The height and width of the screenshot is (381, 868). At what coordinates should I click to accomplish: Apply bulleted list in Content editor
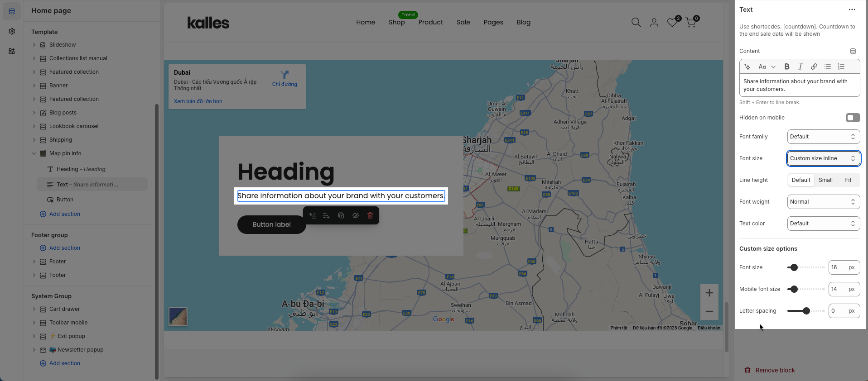828,67
